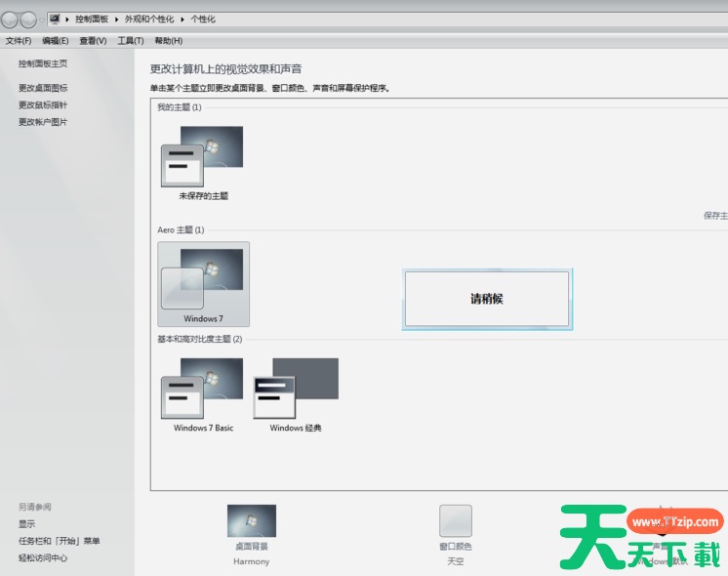The width and height of the screenshot is (728, 576).
Task: Expand arrow after 外观和个性化 breadcrumb
Action: click(182, 20)
